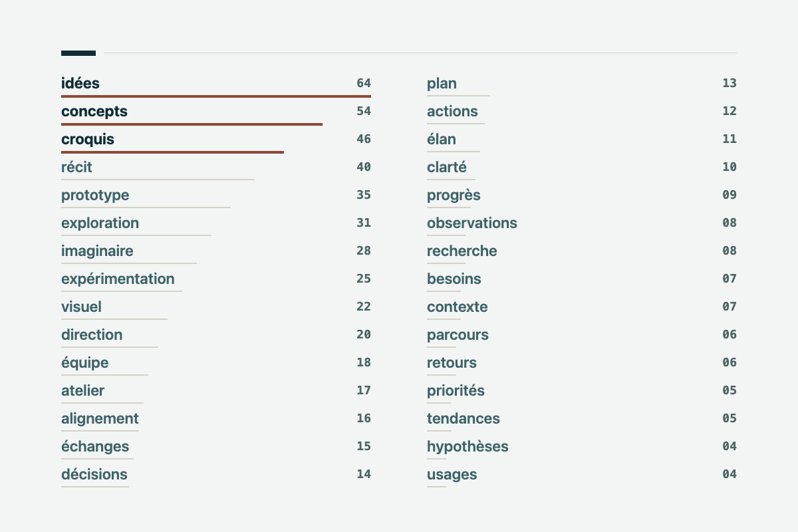Click the red bar under 'idées'
798x532 pixels.
click(x=216, y=96)
